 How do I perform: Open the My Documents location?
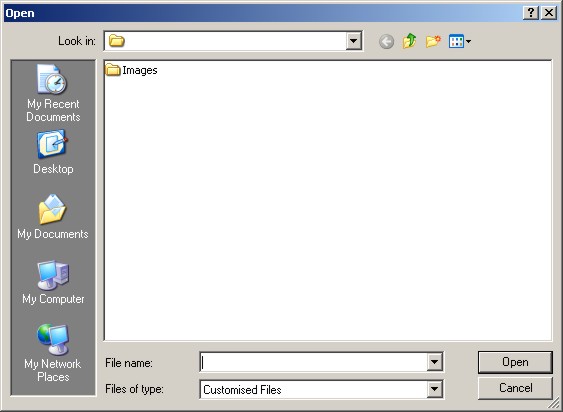53,217
